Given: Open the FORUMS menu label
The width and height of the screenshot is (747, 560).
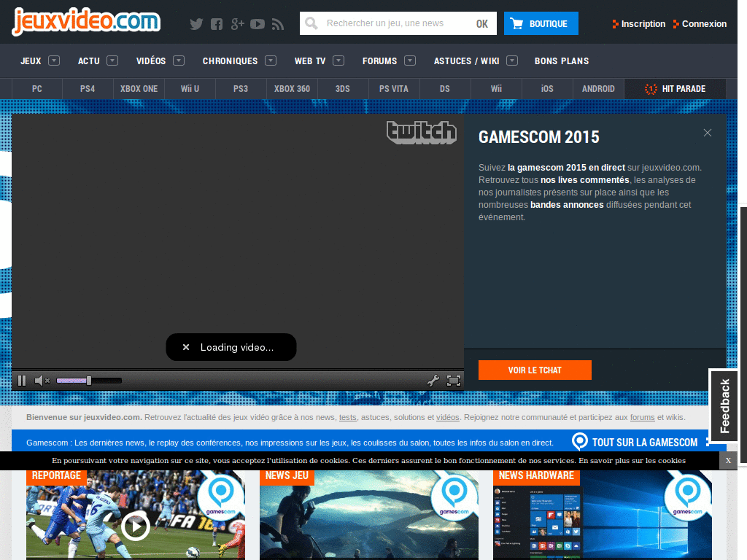Looking at the screenshot, I should click(379, 61).
